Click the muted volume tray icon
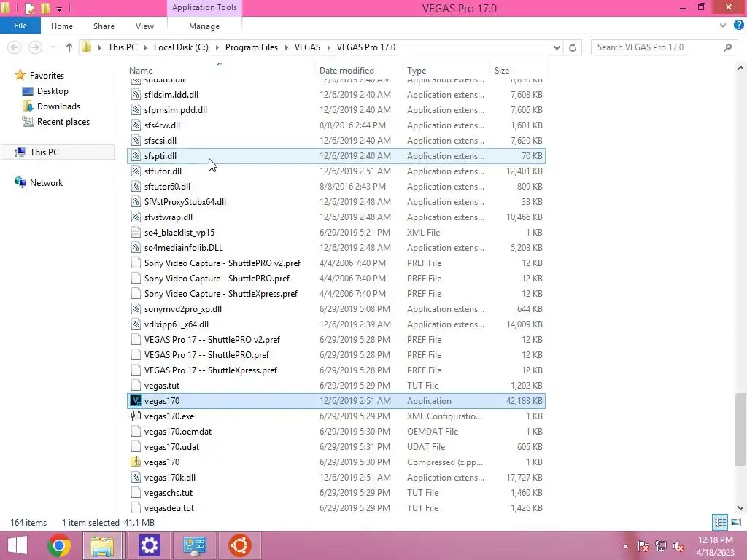747x560 pixels. (x=678, y=546)
